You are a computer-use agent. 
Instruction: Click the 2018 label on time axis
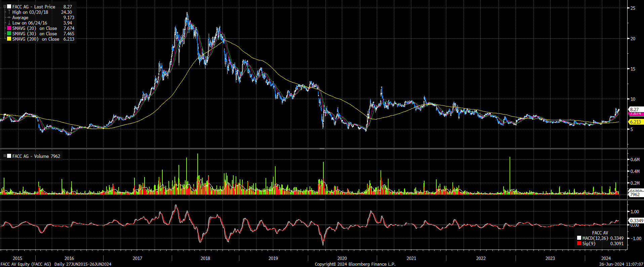(205, 258)
